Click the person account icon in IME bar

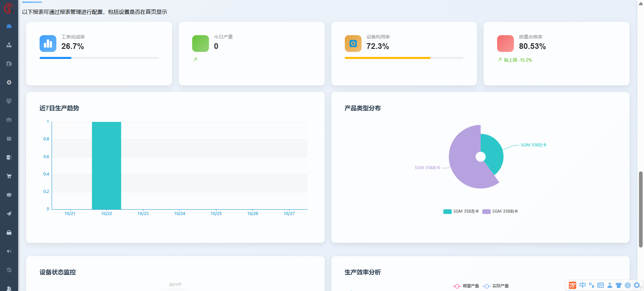pyautogui.click(x=610, y=285)
